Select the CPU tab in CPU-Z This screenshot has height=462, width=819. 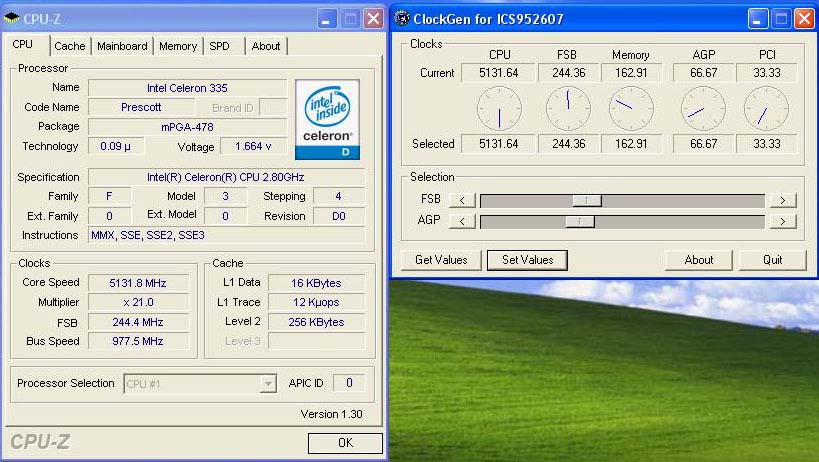(28, 45)
